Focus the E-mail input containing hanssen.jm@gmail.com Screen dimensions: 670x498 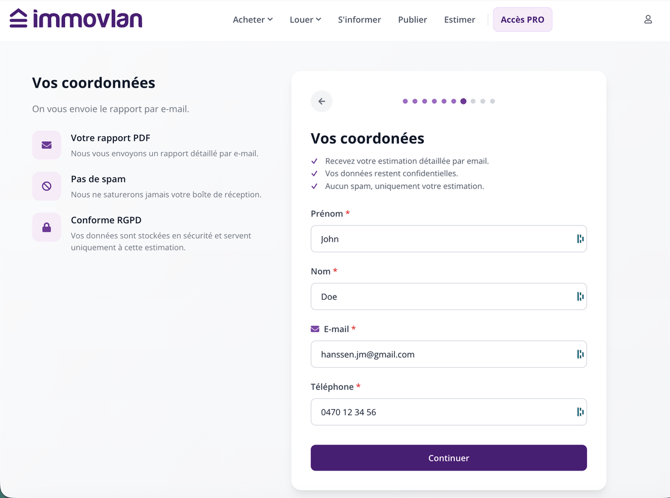click(x=449, y=354)
